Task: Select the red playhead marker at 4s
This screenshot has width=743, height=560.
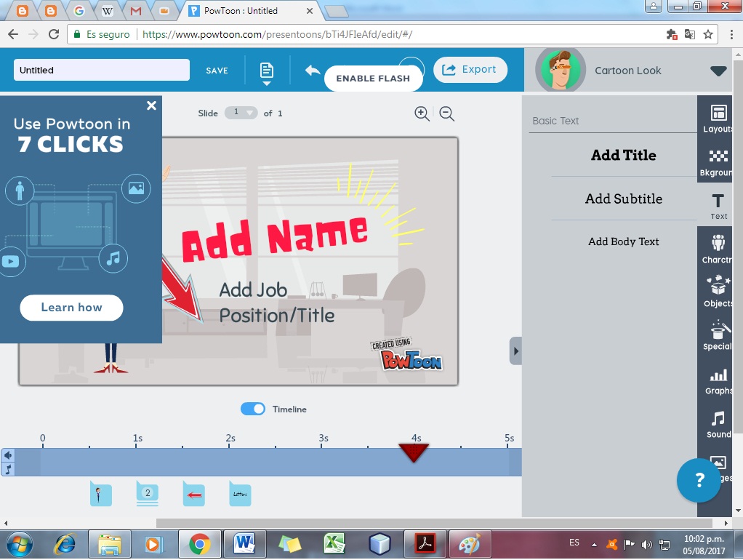Action: tap(414, 451)
